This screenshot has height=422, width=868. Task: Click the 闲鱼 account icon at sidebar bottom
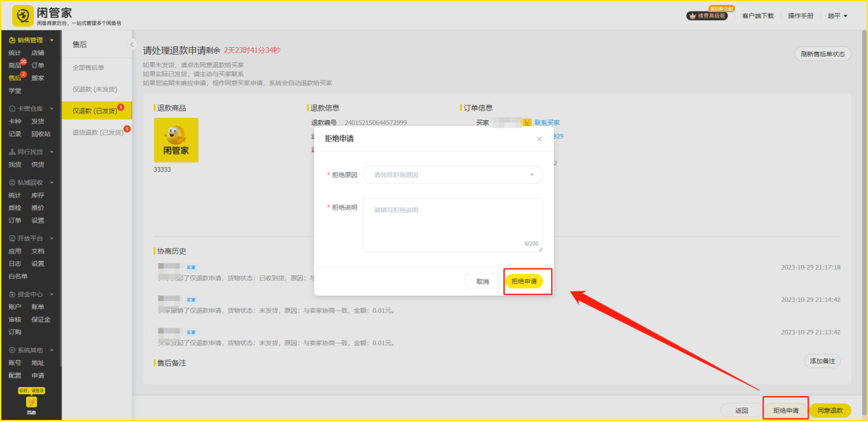pos(31,403)
